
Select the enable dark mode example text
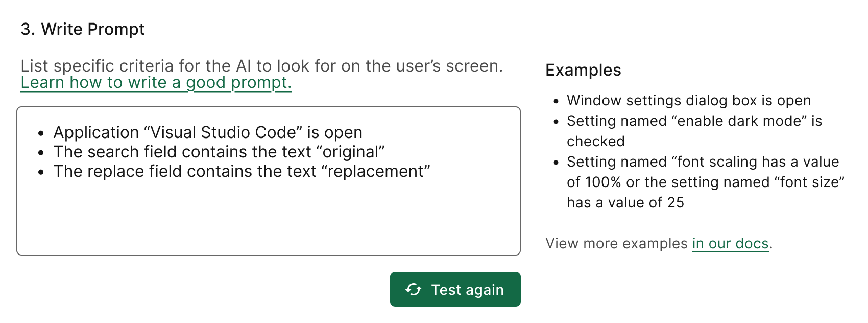pos(694,131)
